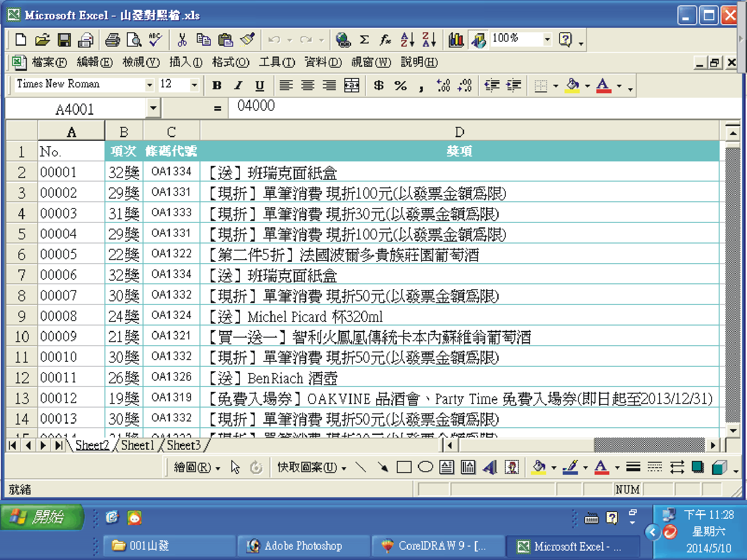747x560 pixels.
Task: Expand formatting toolbar fill color arrow
Action: coord(587,86)
